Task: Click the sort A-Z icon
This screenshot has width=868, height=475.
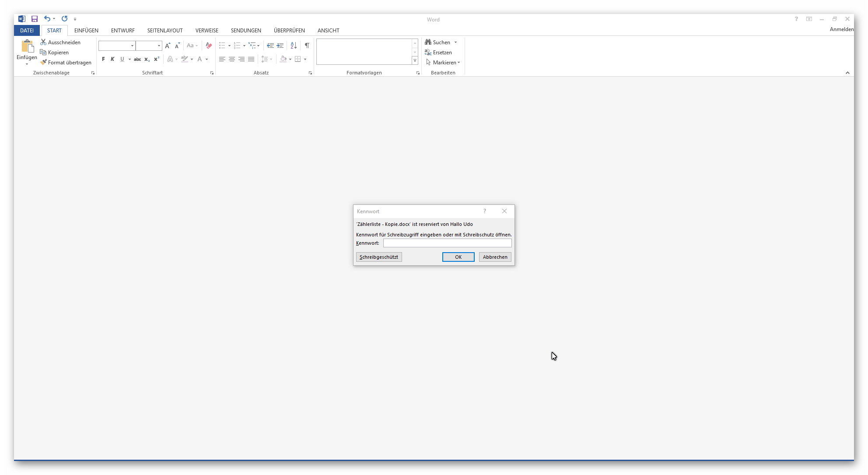Action: (x=294, y=46)
